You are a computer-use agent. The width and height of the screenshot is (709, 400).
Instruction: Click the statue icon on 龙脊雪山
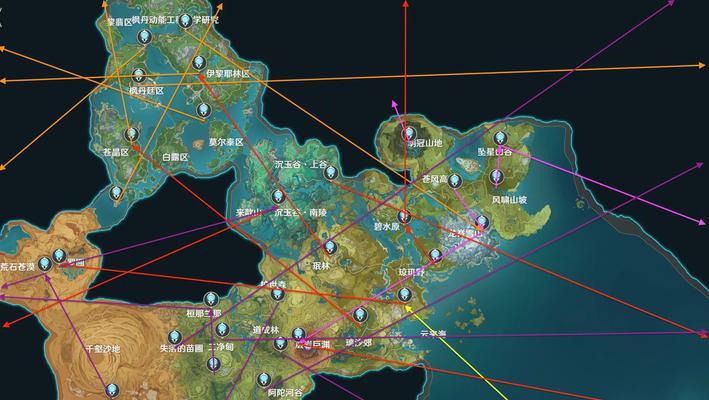pos(482,222)
